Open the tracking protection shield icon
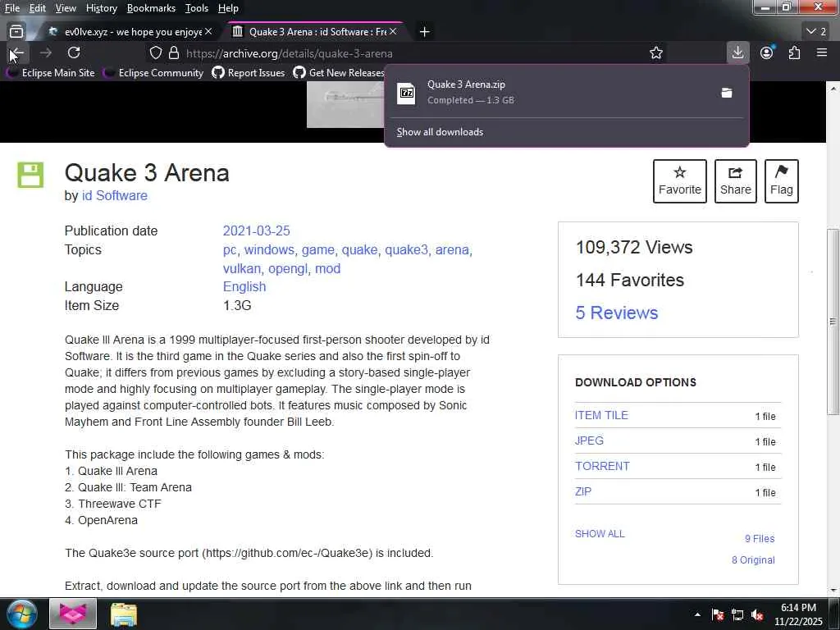Image resolution: width=840 pixels, height=630 pixels. pyautogui.click(x=155, y=53)
